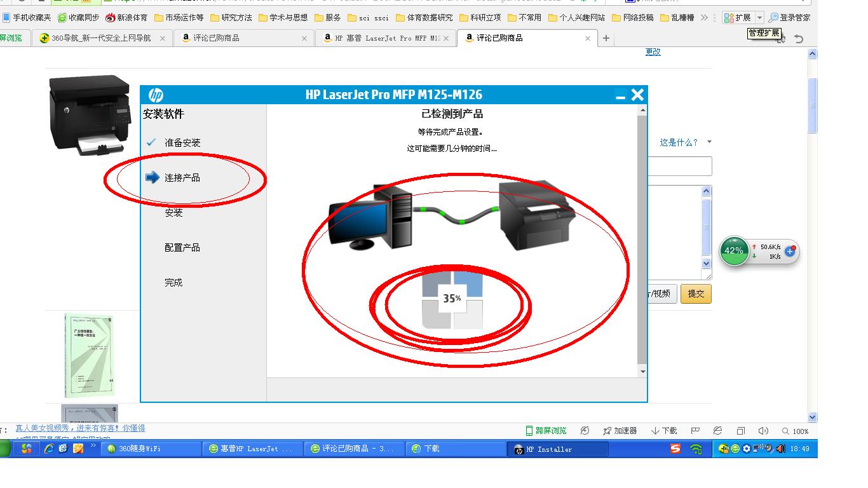Open a new browser tab
The image size is (868, 488).
point(606,38)
